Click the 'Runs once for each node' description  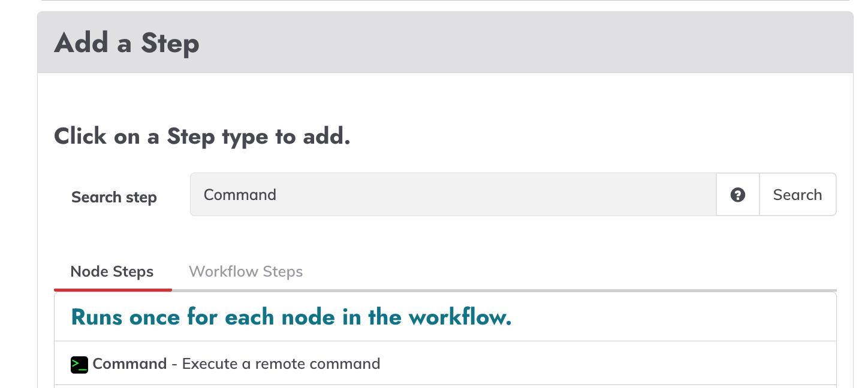click(x=291, y=317)
